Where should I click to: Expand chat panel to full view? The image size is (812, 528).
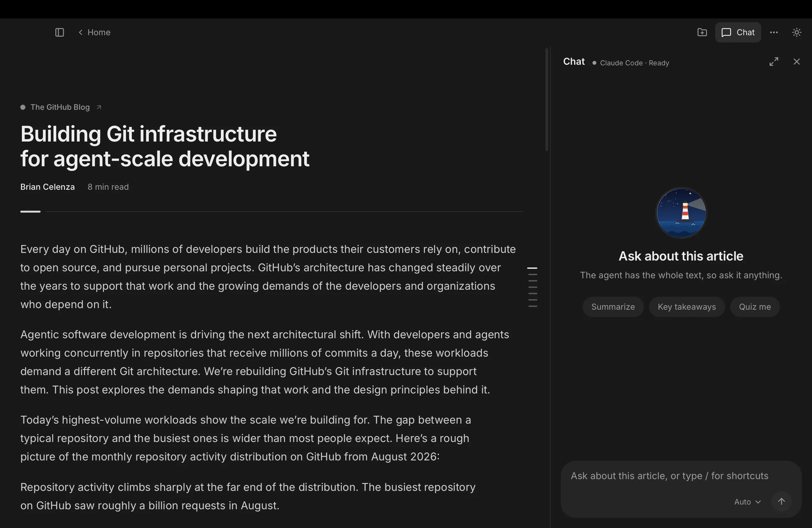click(774, 62)
